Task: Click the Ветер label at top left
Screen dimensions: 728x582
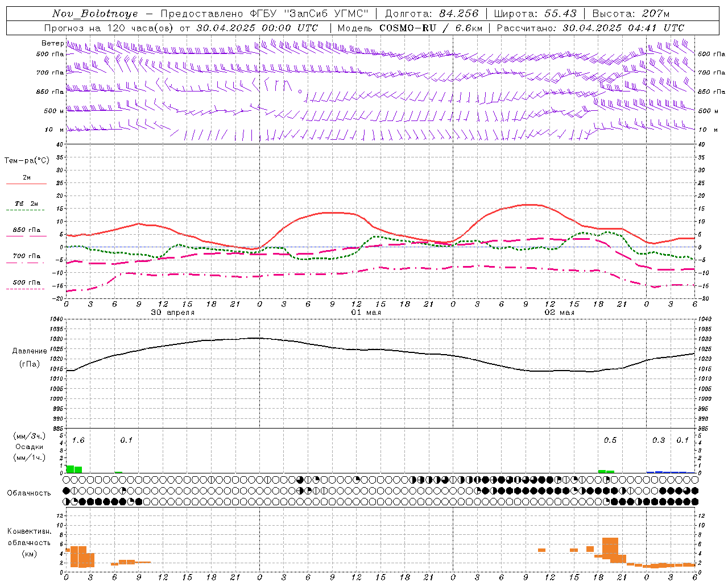Action: (52, 43)
